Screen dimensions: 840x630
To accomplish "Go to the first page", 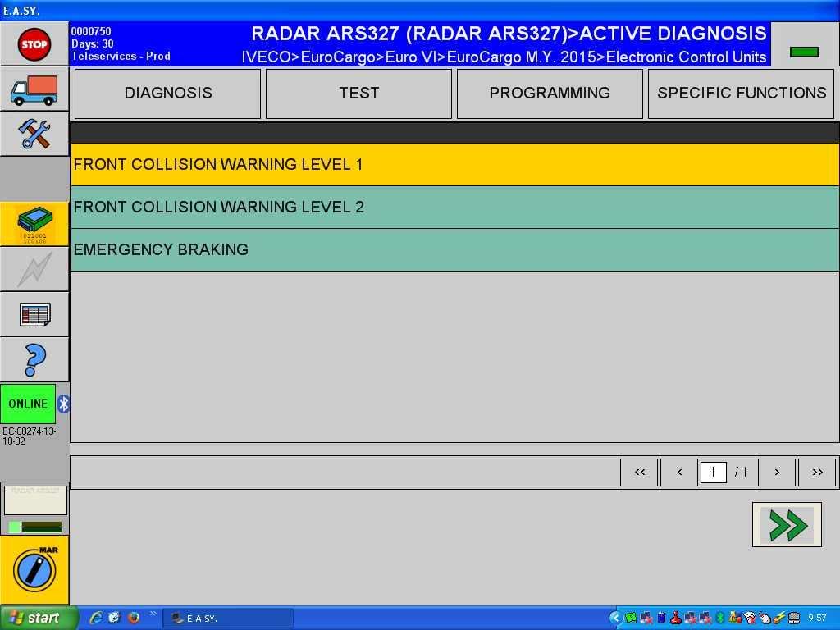I will (x=639, y=472).
